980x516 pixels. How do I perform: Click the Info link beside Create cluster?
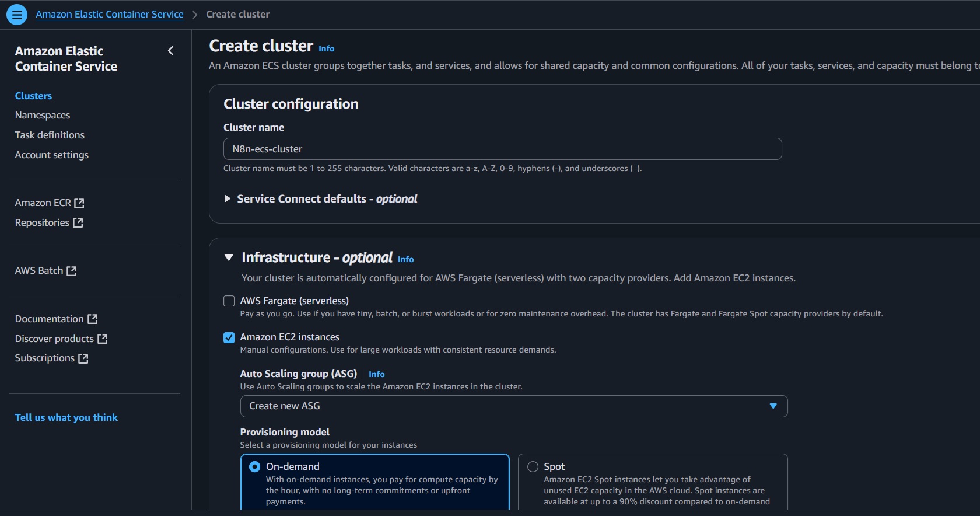pos(327,48)
